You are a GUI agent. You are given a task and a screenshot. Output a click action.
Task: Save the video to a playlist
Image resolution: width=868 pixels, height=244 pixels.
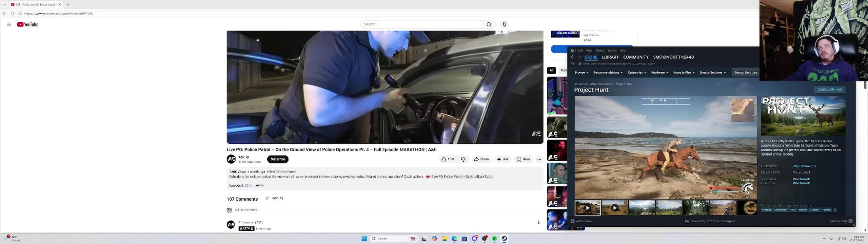click(523, 159)
